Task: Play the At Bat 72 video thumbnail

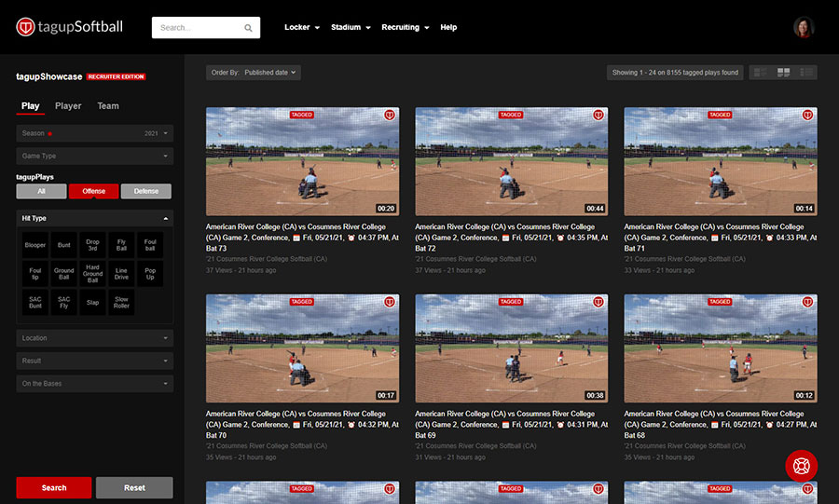Action: coord(512,161)
